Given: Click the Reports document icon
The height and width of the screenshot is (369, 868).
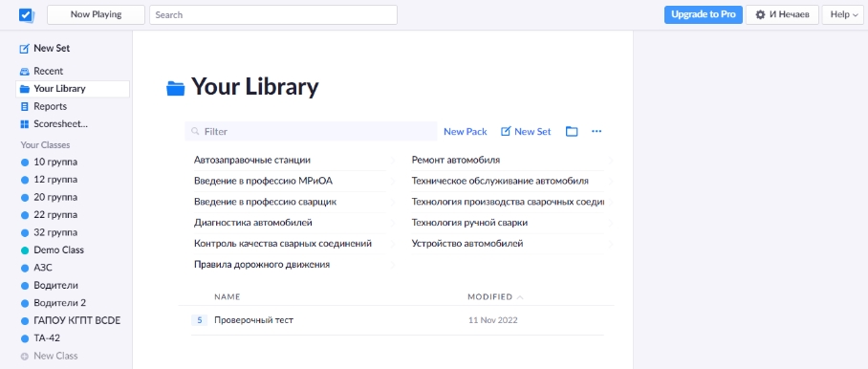Looking at the screenshot, I should 24,107.
